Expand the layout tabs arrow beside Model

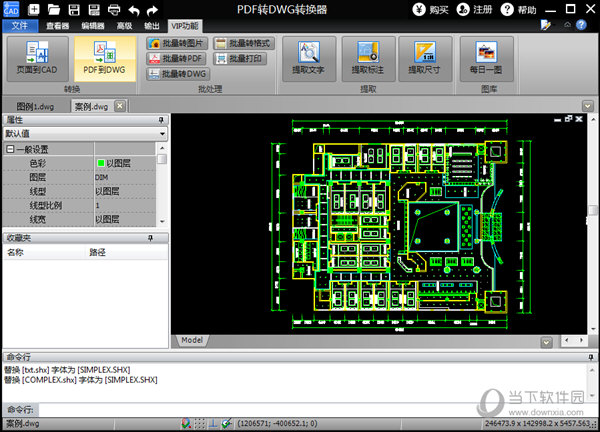tap(547, 341)
